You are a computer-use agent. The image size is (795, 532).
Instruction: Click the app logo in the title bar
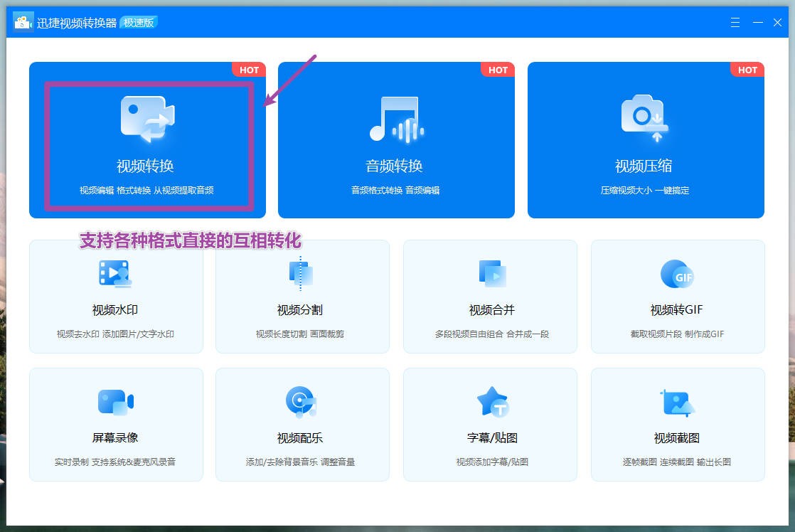[22, 21]
